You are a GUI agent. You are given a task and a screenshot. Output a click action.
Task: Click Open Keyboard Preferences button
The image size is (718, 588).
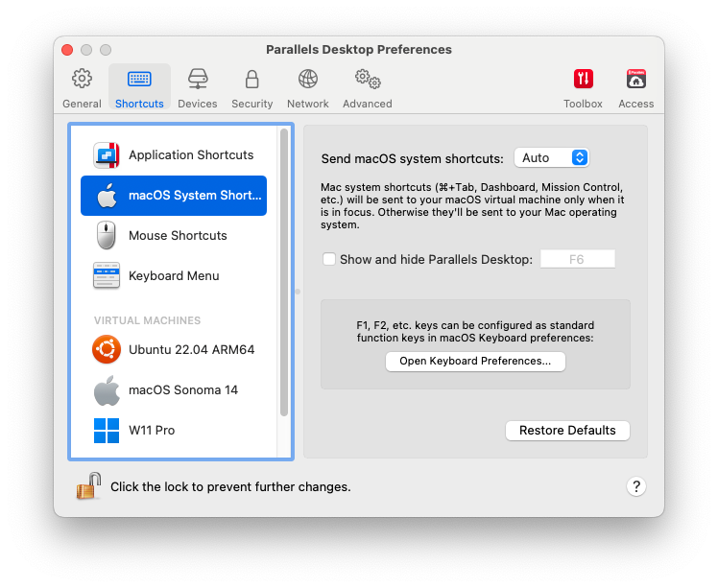[475, 362]
